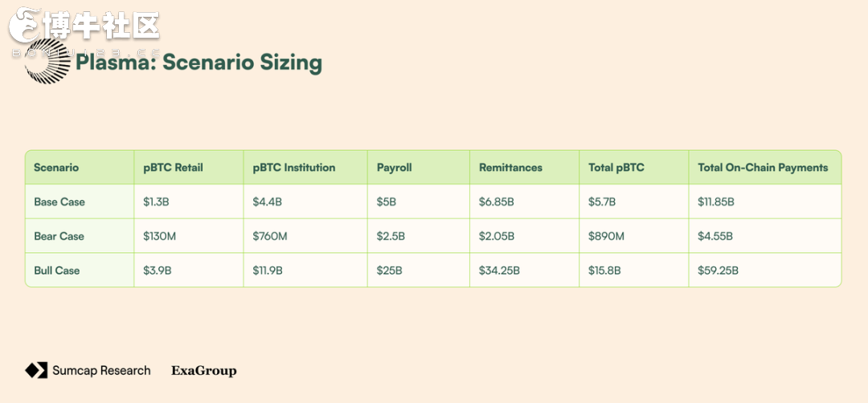The height and width of the screenshot is (403, 868).
Task: Select the Scenario column header
Action: 56,168
